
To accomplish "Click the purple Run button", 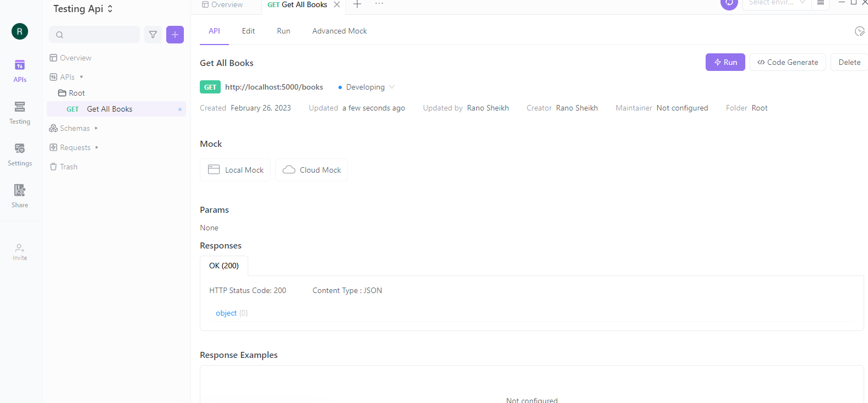I will [725, 62].
